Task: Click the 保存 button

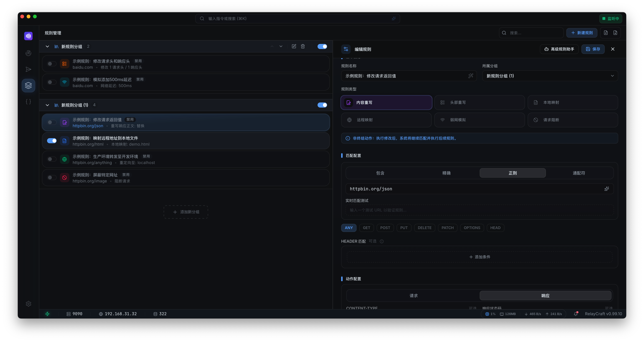Action: [x=593, y=49]
